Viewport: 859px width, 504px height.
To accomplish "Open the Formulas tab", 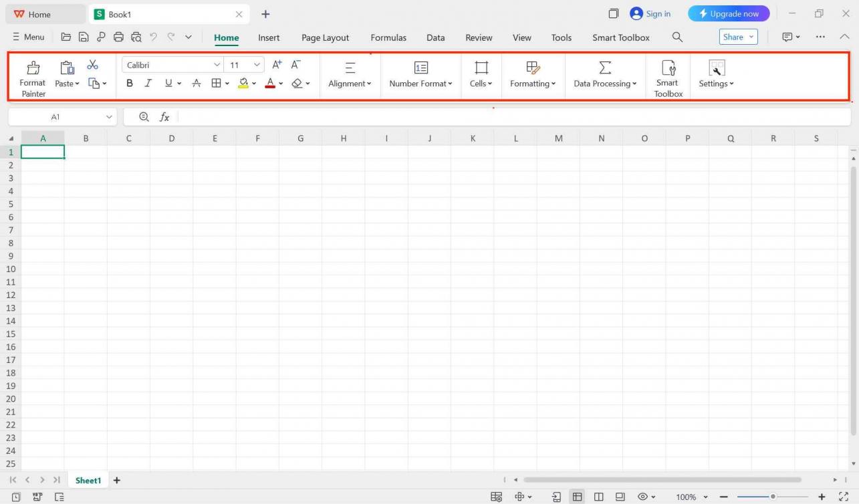I will click(388, 37).
